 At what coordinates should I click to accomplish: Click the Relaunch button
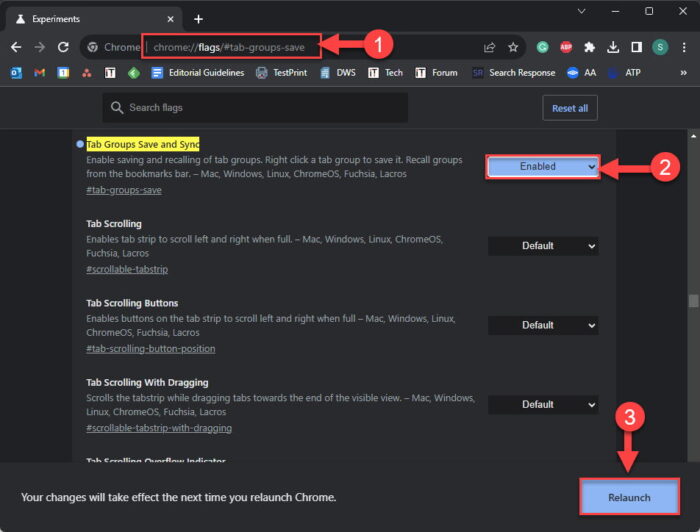click(x=629, y=497)
